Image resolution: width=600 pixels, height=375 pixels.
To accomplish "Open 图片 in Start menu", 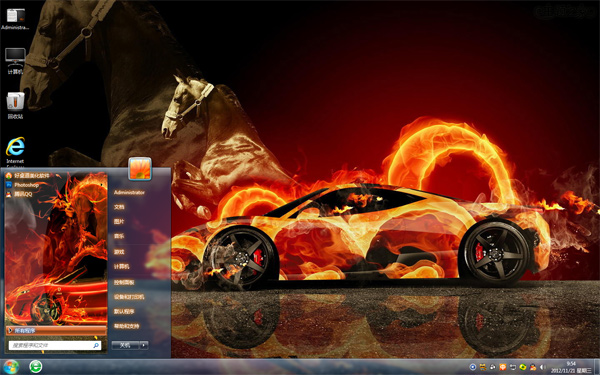I will click(119, 222).
